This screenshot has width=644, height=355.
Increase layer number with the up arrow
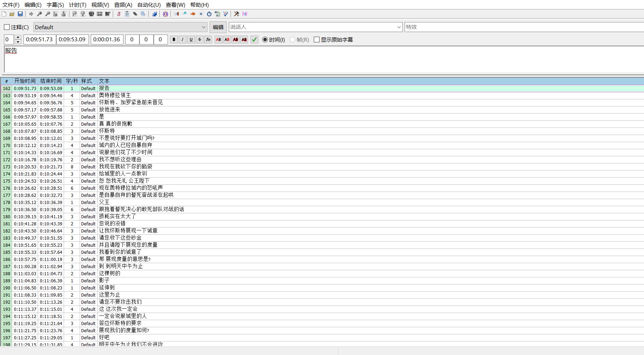tap(18, 37)
